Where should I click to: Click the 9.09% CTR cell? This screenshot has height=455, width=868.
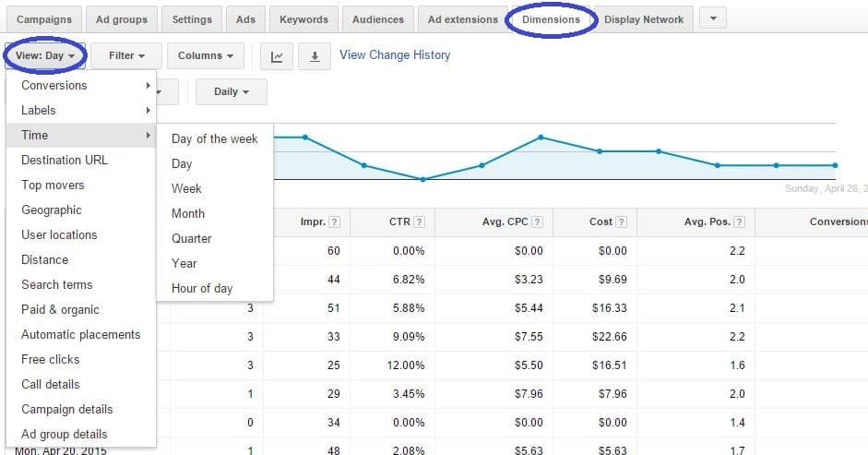[x=409, y=337]
